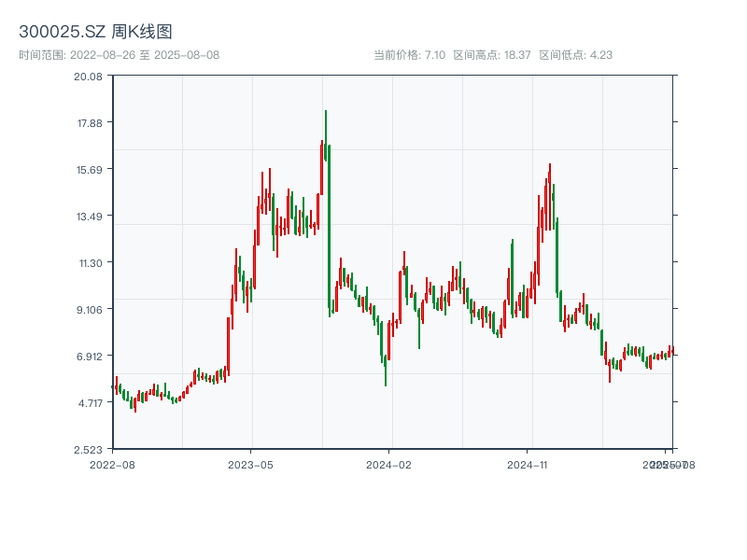Click the y-axis value 9.106
747x560 pixels.
pos(90,310)
